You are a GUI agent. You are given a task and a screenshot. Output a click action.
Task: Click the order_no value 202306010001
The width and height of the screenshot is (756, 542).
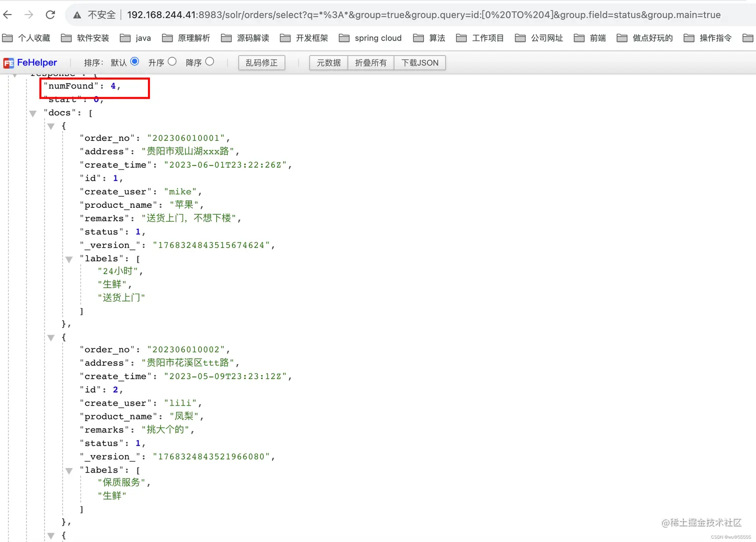click(x=186, y=138)
